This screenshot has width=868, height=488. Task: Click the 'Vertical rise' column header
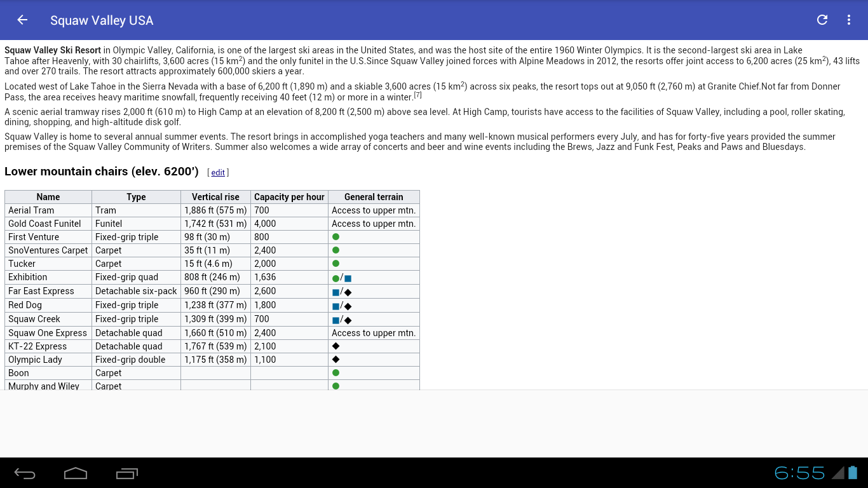(215, 197)
